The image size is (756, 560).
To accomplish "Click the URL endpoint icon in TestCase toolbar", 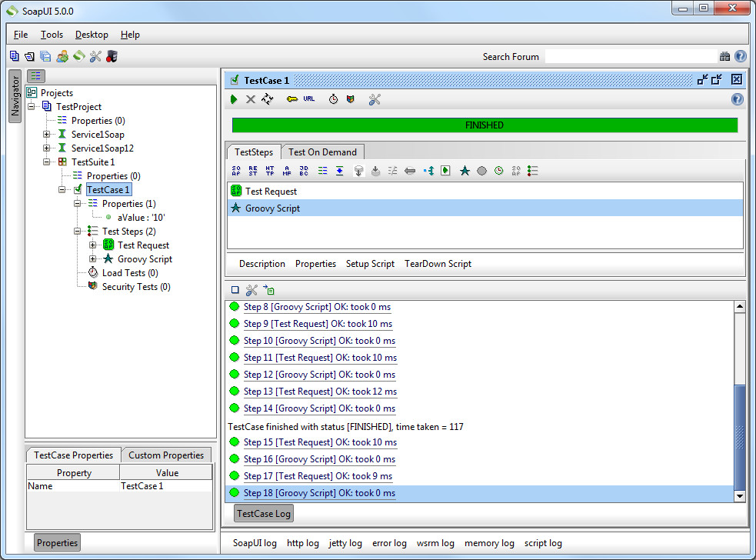I will pos(309,99).
